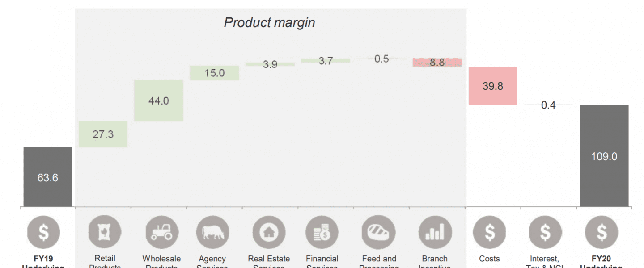The width and height of the screenshot is (644, 268).
Task: Select the 109.0 FY20 grey bar
Action: pyautogui.click(x=604, y=156)
